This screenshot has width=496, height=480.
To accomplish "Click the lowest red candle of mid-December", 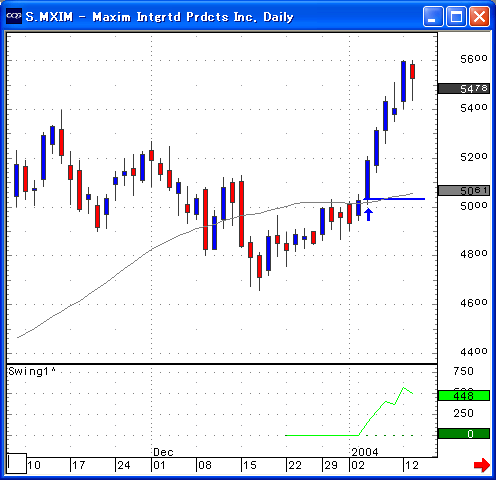I will [x=259, y=266].
